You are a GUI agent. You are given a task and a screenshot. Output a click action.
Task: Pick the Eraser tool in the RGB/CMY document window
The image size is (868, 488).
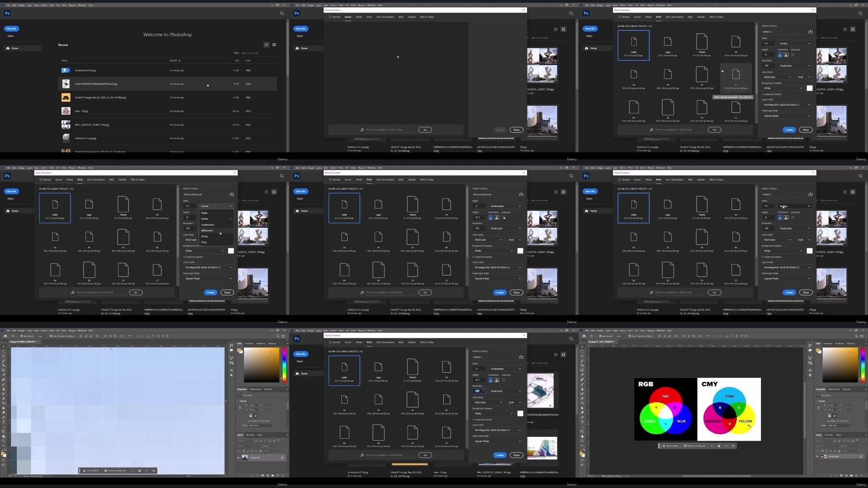(x=582, y=398)
